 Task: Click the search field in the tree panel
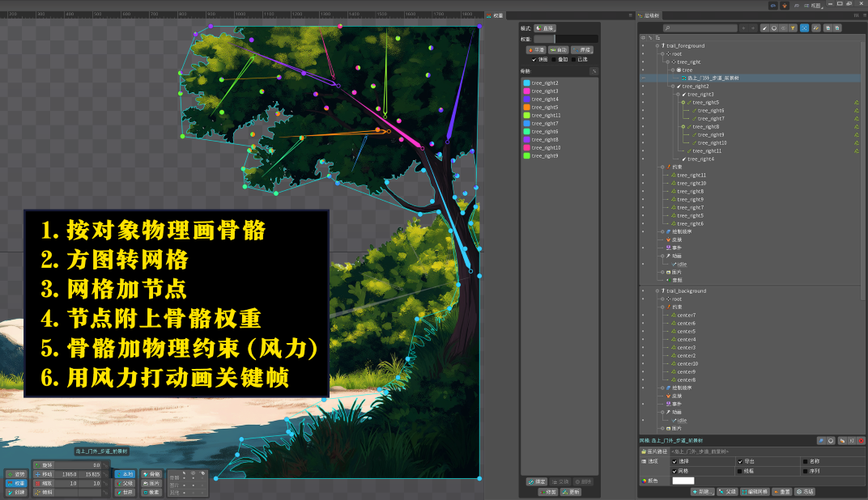pyautogui.click(x=700, y=28)
